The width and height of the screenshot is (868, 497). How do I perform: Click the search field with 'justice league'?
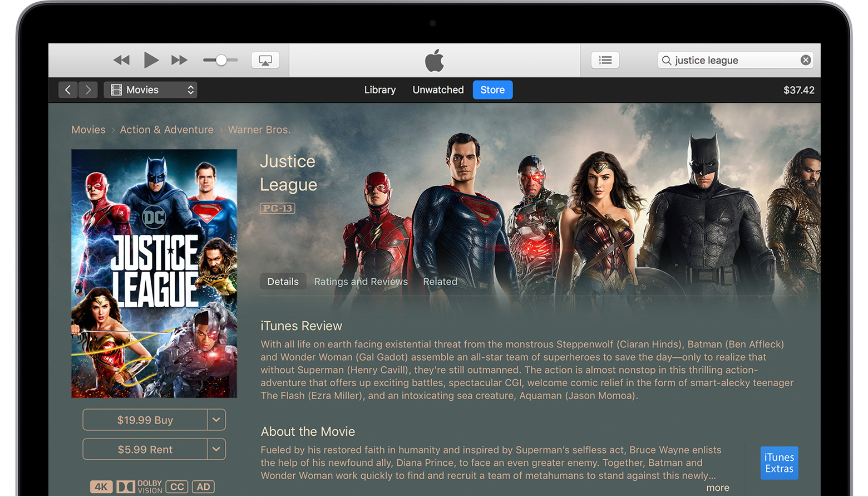[736, 60]
